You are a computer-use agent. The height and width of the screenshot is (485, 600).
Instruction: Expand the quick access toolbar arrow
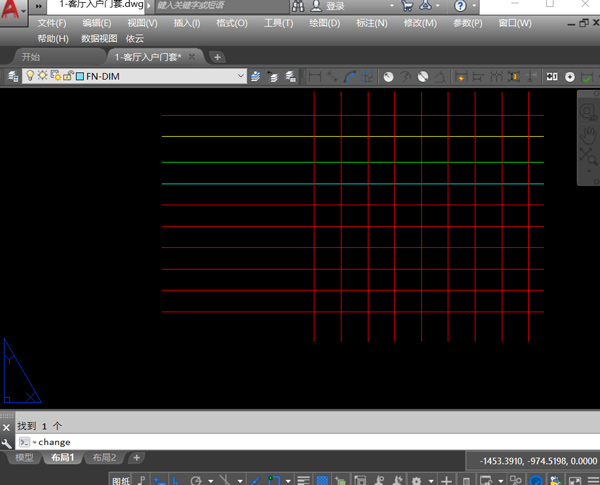[x=39, y=6]
